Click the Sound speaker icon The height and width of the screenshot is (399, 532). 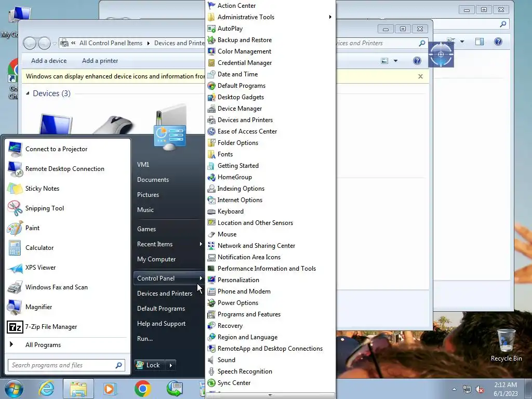[211, 360]
